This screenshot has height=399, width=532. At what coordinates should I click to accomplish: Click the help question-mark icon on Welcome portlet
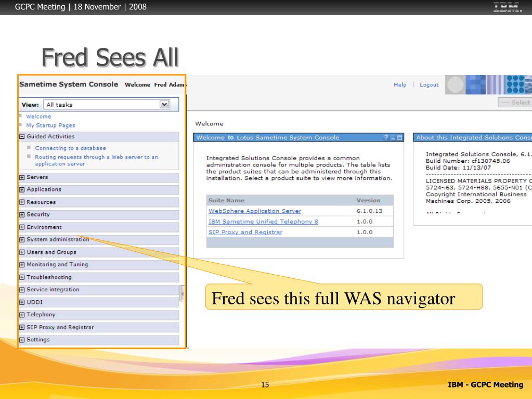coord(386,137)
